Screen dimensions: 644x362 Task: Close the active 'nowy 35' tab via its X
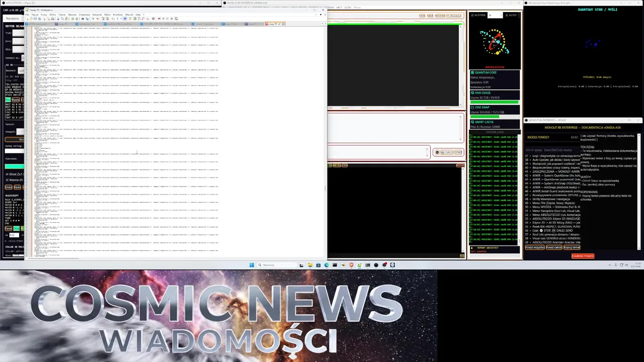[x=283, y=24]
